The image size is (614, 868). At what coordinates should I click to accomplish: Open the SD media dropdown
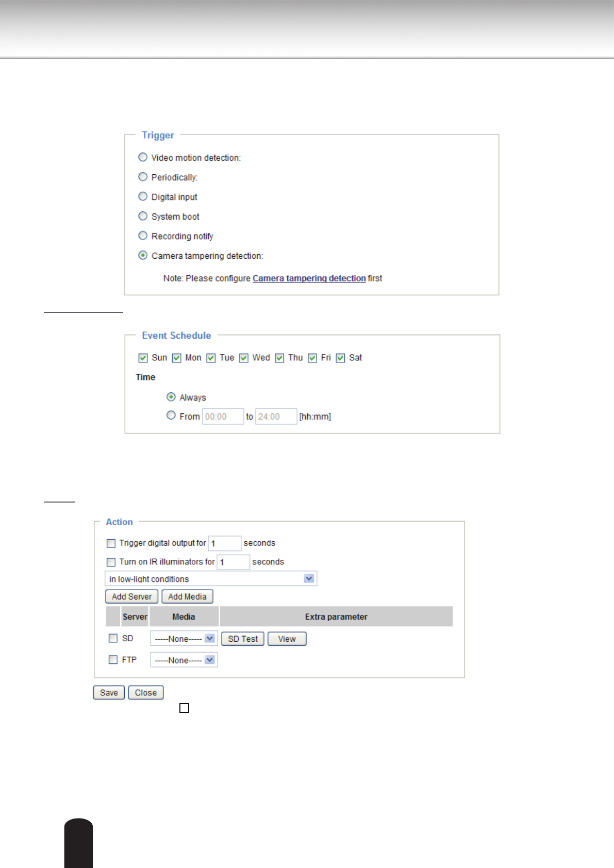pos(184,639)
